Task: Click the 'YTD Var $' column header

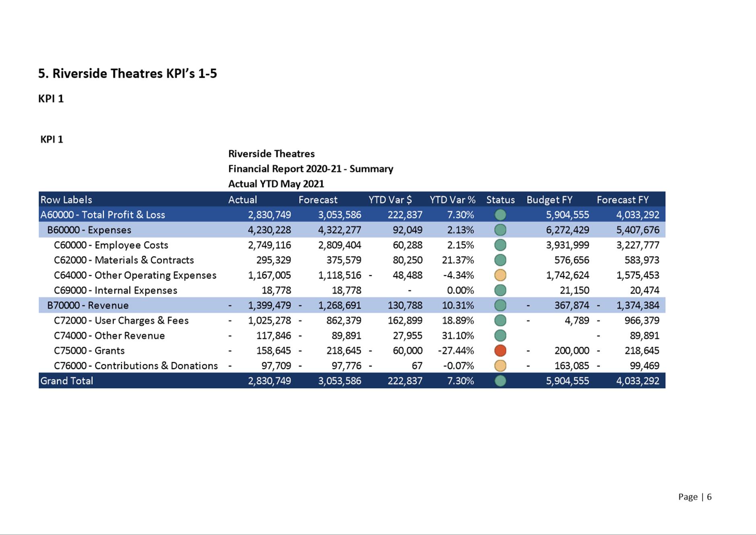Action: click(x=390, y=200)
